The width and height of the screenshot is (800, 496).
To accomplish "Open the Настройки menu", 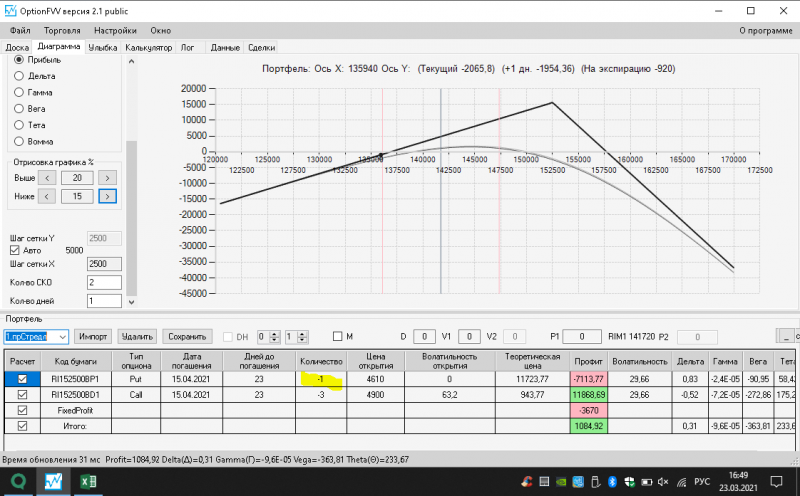I will pos(115,31).
